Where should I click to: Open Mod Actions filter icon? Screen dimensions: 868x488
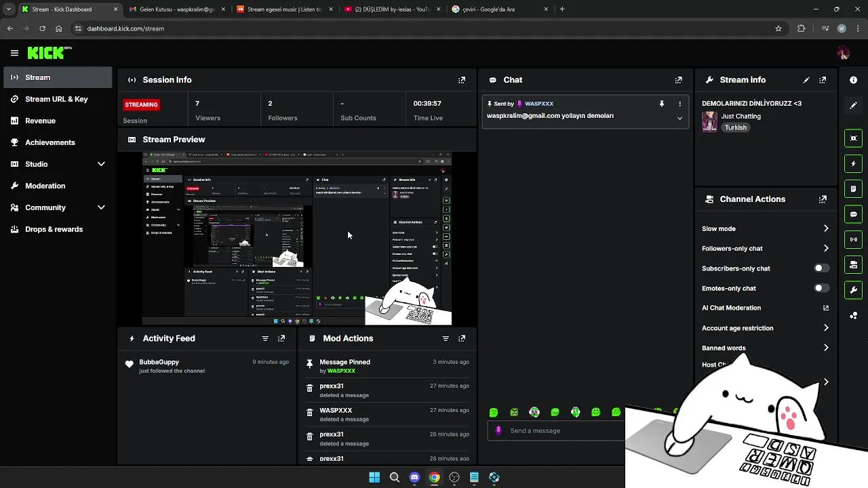click(446, 338)
